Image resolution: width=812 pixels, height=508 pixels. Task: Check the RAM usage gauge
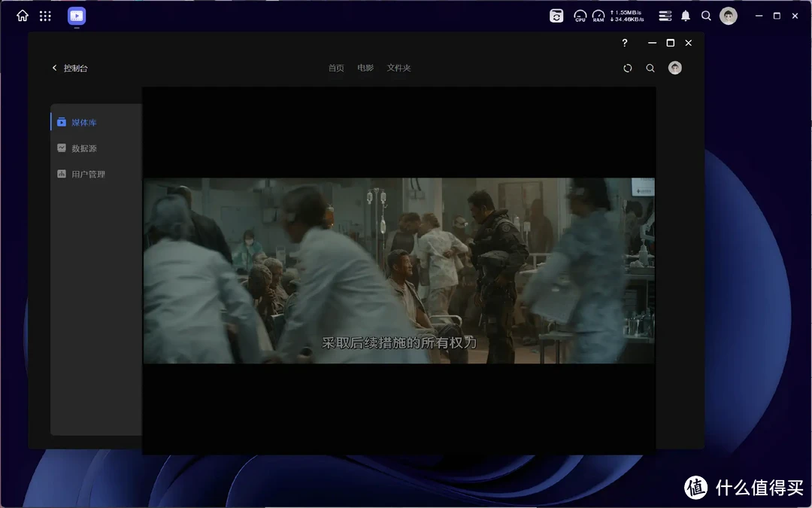(598, 16)
